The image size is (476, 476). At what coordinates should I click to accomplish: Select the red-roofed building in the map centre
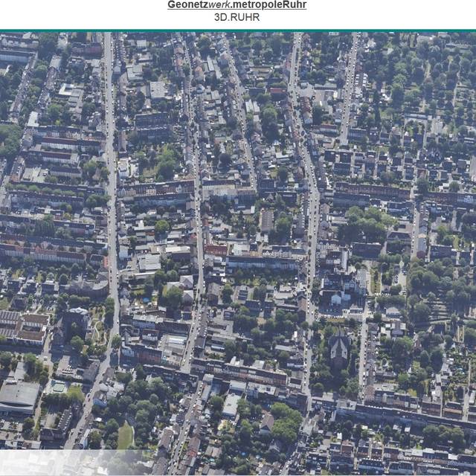pyautogui.click(x=216, y=251)
